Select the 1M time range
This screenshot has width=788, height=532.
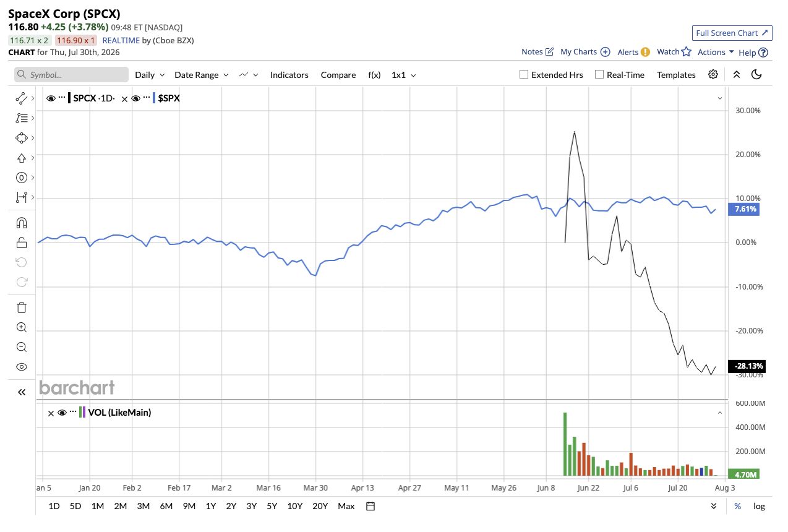[97, 506]
